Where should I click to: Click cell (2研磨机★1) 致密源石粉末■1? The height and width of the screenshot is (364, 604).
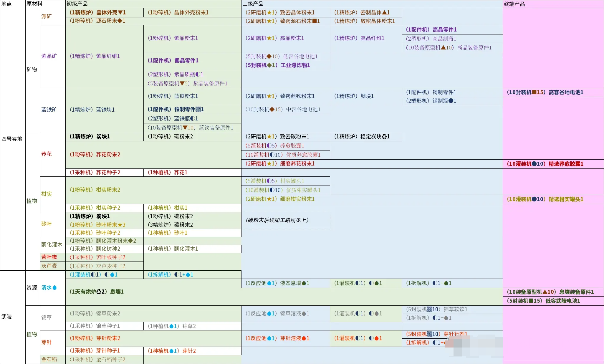(x=286, y=21)
